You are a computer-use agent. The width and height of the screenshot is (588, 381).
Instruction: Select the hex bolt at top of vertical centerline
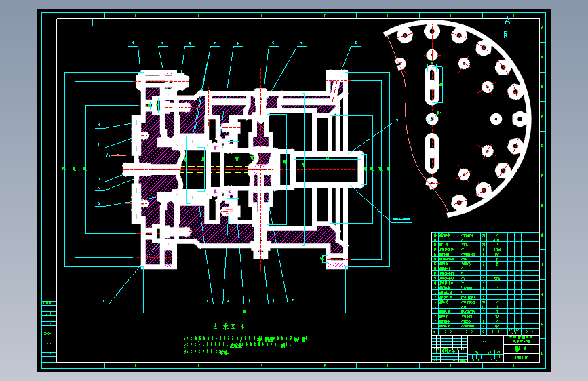tap(432, 31)
